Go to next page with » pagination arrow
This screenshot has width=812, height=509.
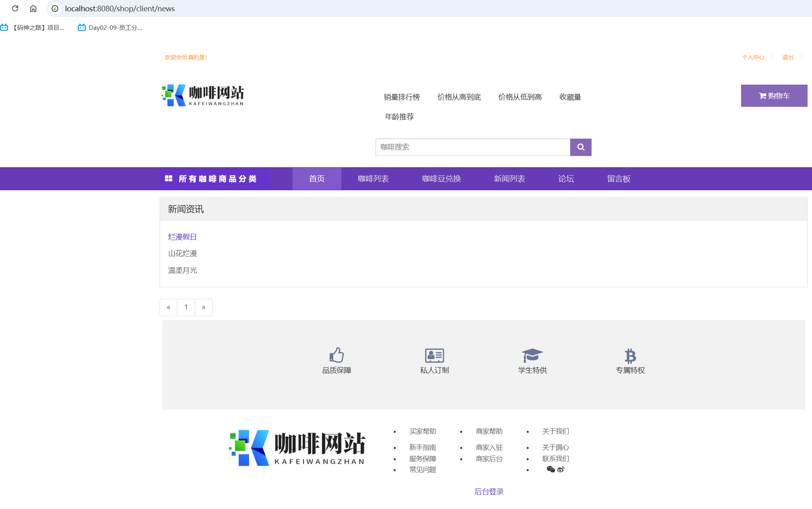pyautogui.click(x=204, y=307)
